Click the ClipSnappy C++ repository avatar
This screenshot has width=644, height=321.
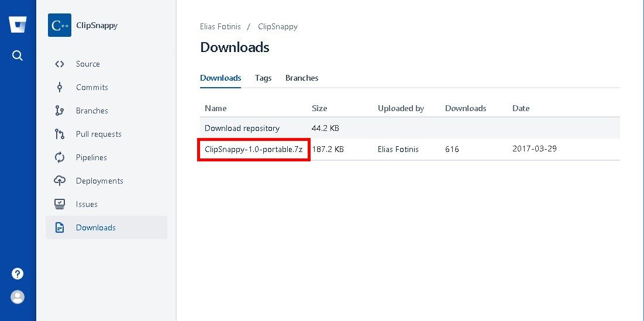point(60,26)
